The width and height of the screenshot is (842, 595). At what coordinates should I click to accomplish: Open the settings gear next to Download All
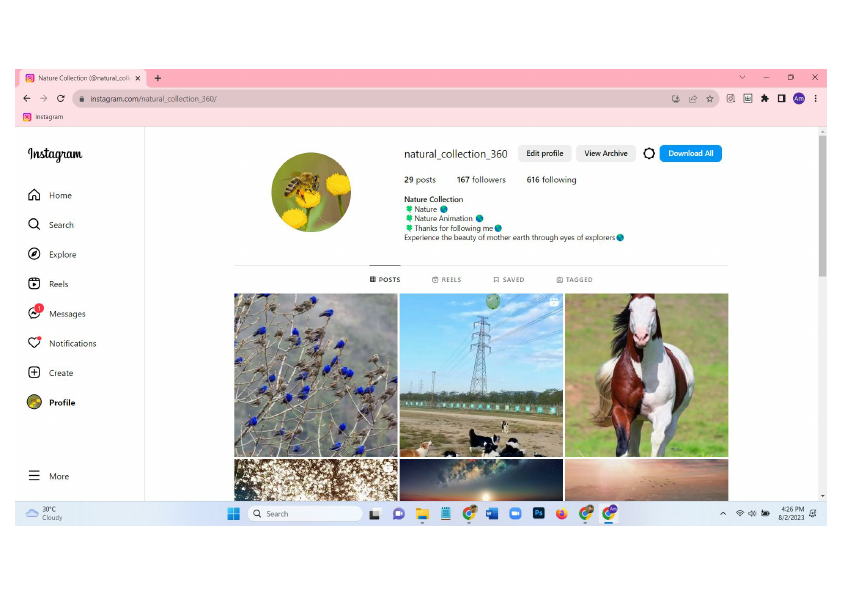coord(649,153)
